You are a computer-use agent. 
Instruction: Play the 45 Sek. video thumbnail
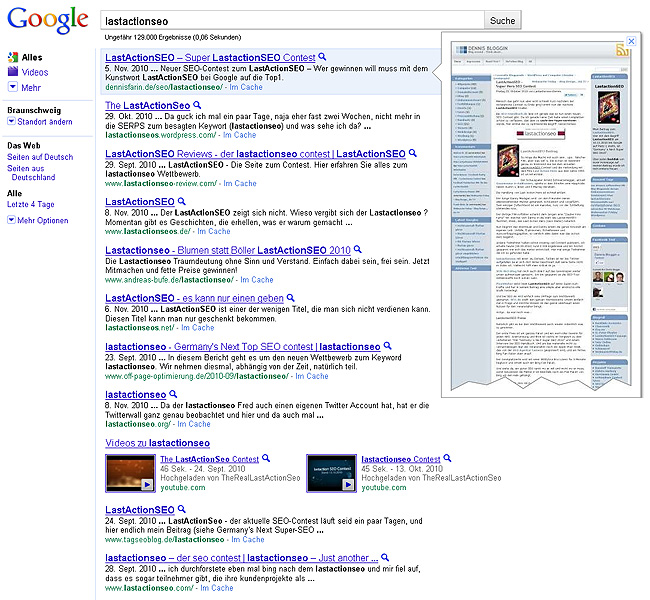point(332,473)
